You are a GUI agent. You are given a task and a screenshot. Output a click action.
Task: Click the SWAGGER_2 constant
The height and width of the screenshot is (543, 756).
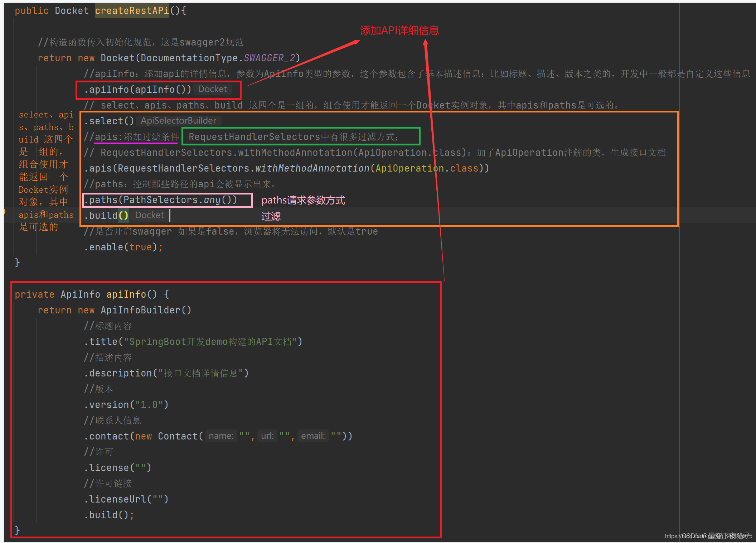point(269,58)
